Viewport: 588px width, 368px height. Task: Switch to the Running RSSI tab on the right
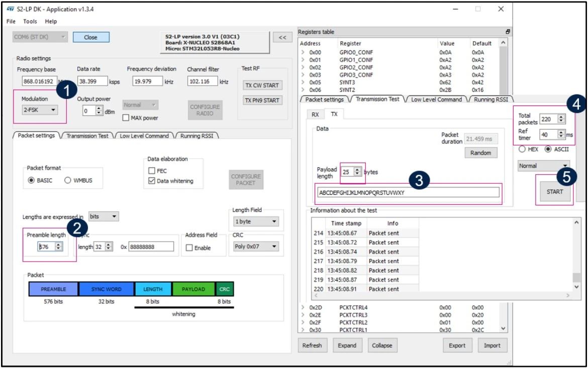pos(491,99)
